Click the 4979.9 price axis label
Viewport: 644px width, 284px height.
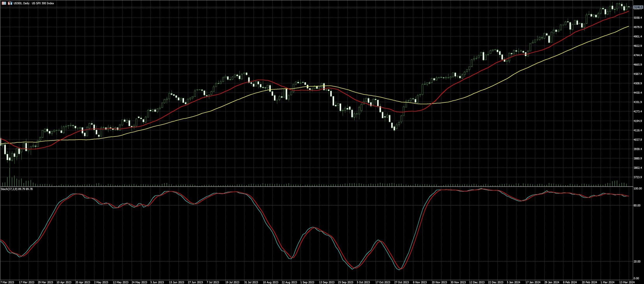pos(638,27)
